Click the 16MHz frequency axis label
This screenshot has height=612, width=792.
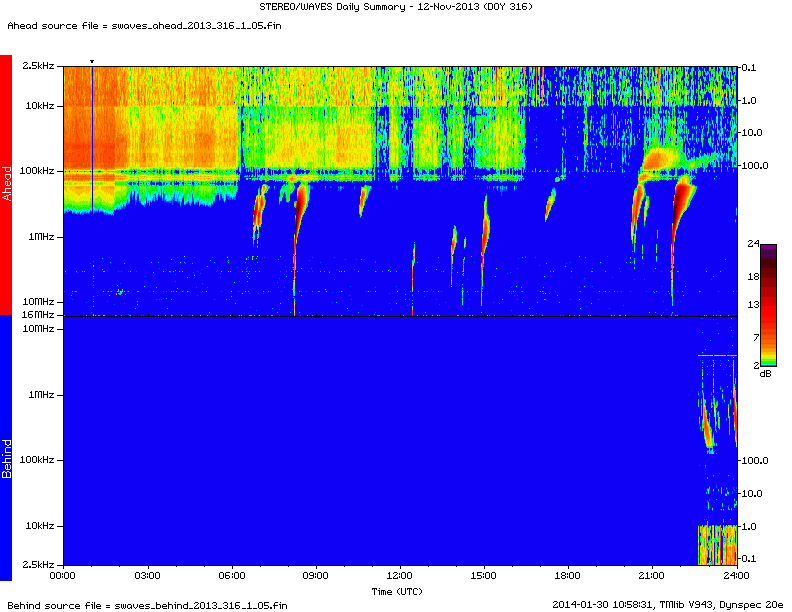(40, 316)
